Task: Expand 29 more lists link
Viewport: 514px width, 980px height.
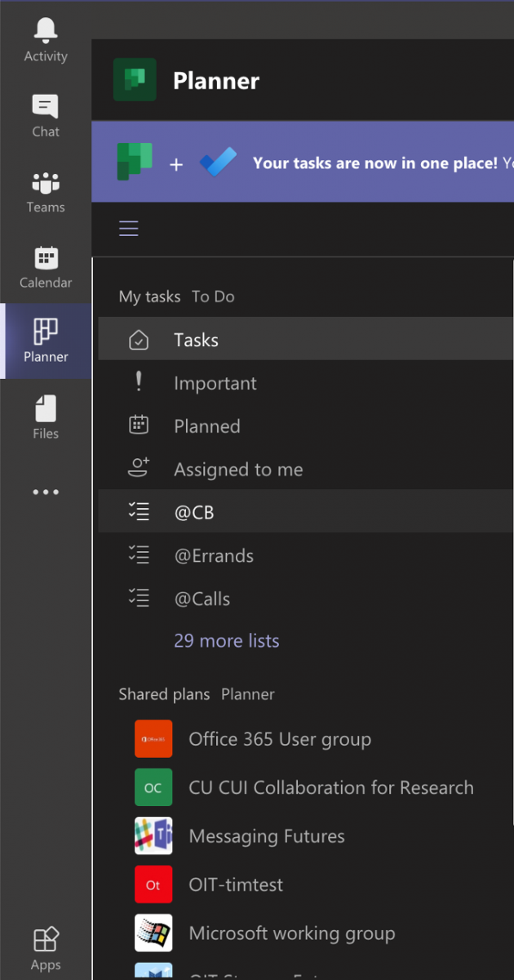Action: pos(227,641)
